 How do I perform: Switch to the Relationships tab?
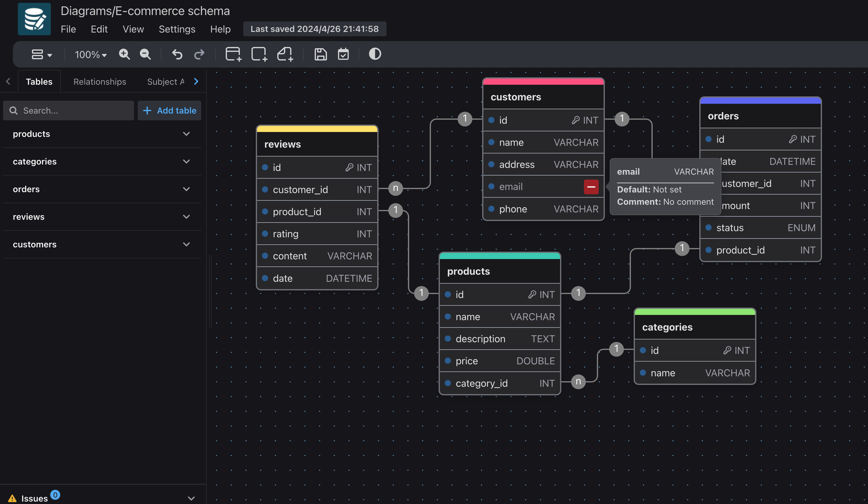(100, 82)
